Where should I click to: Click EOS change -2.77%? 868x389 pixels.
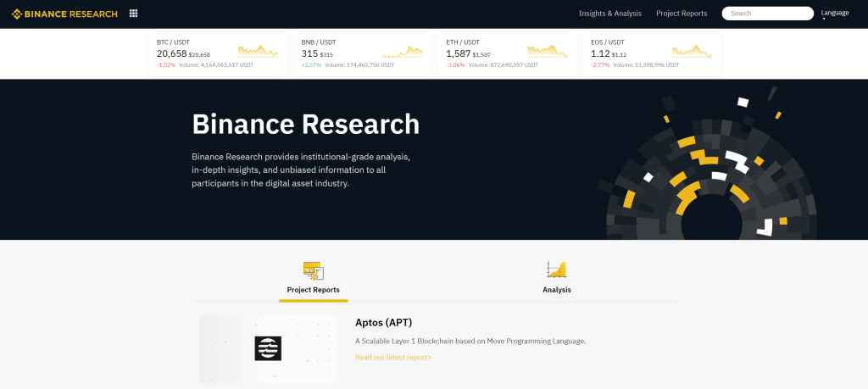(600, 64)
